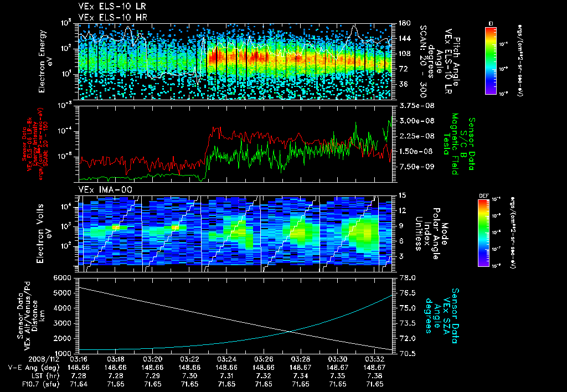Click the '03:32' time tick label
This screenshot has height=392, width=567.
pos(374,359)
